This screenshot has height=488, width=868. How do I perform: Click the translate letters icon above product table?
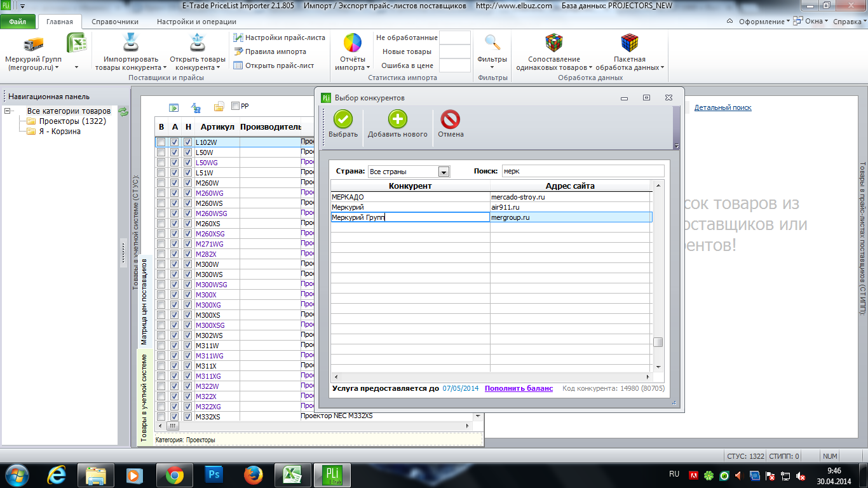coord(196,107)
